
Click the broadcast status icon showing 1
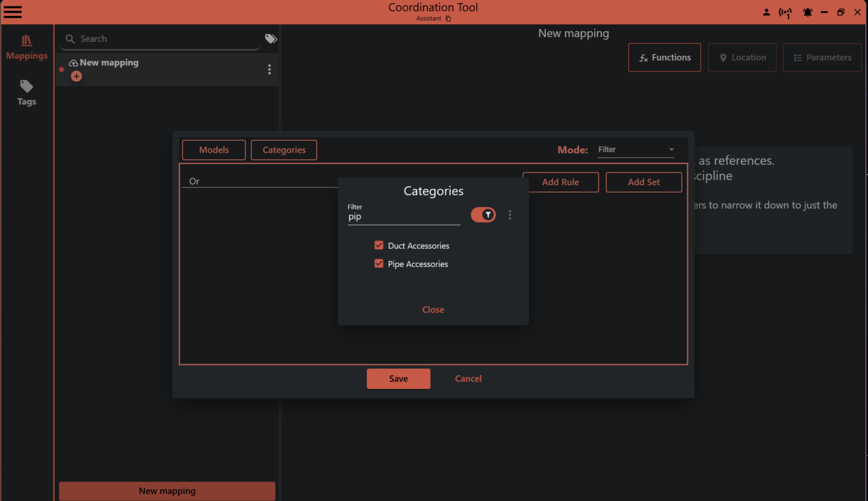tap(785, 12)
